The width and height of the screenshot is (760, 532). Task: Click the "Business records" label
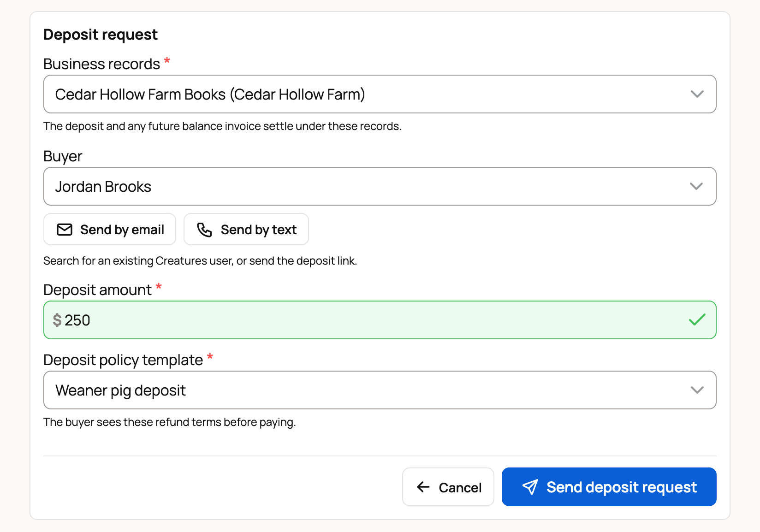(102, 64)
